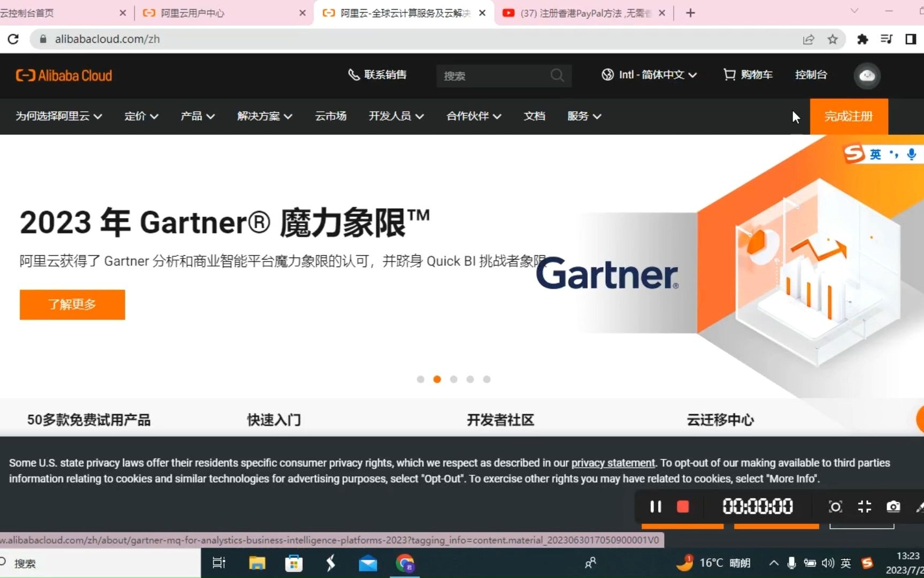The height and width of the screenshot is (578, 924).
Task: Show hidden tray icons chevron
Action: click(774, 563)
